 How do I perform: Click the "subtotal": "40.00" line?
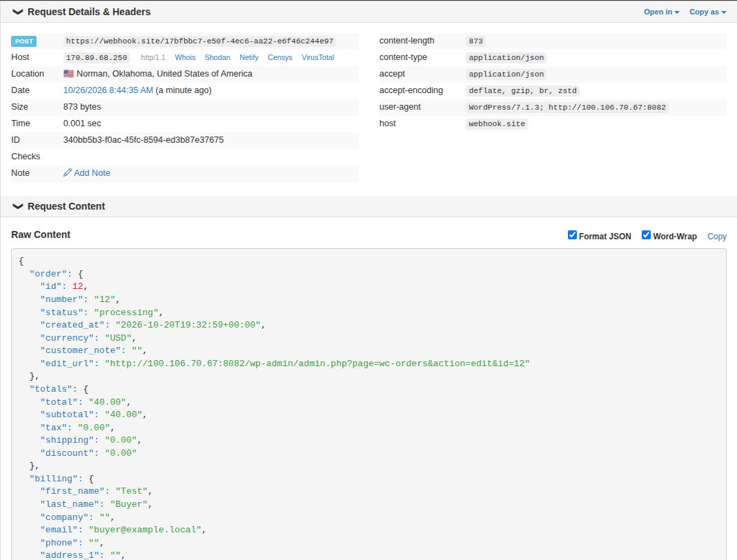(x=94, y=414)
